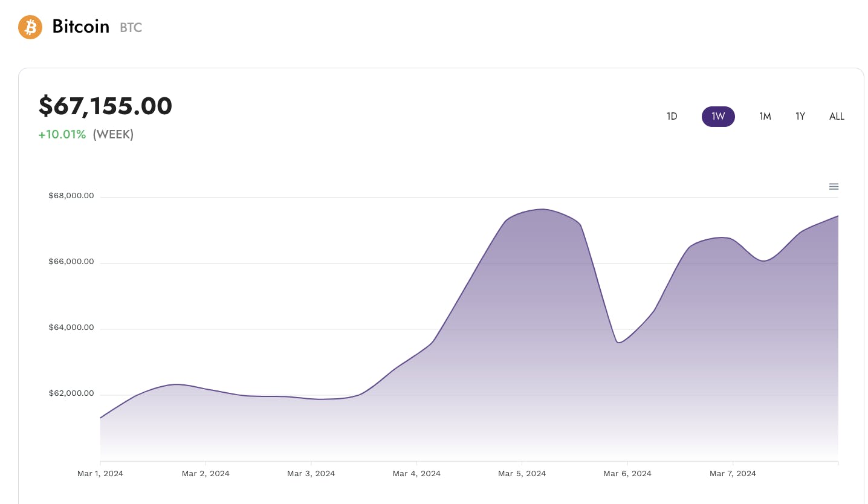
Task: View ALL time price history
Action: coord(837,117)
